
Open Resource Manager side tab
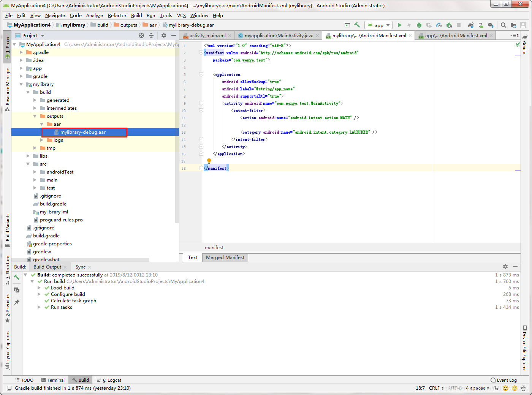(x=8, y=90)
